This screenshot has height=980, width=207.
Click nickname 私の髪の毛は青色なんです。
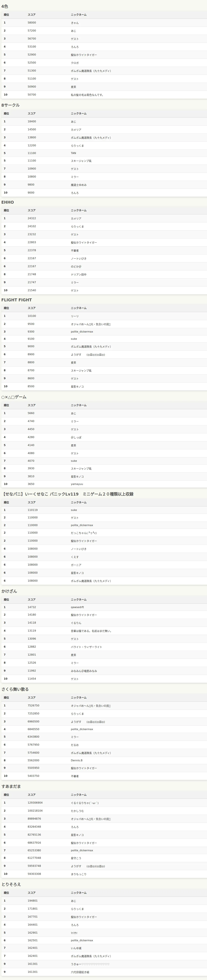pos(87,95)
